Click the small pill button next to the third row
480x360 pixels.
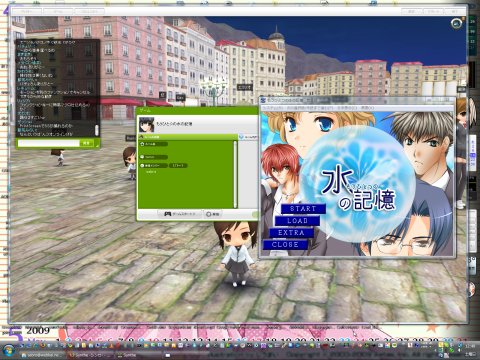(178, 165)
